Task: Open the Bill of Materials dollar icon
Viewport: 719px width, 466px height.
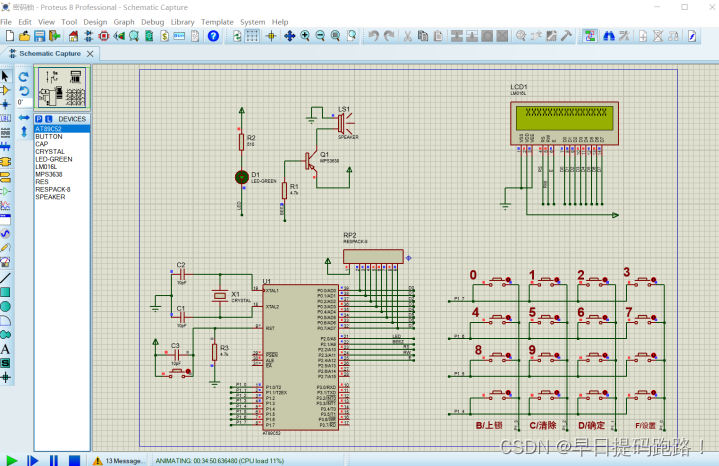Action: [164, 36]
